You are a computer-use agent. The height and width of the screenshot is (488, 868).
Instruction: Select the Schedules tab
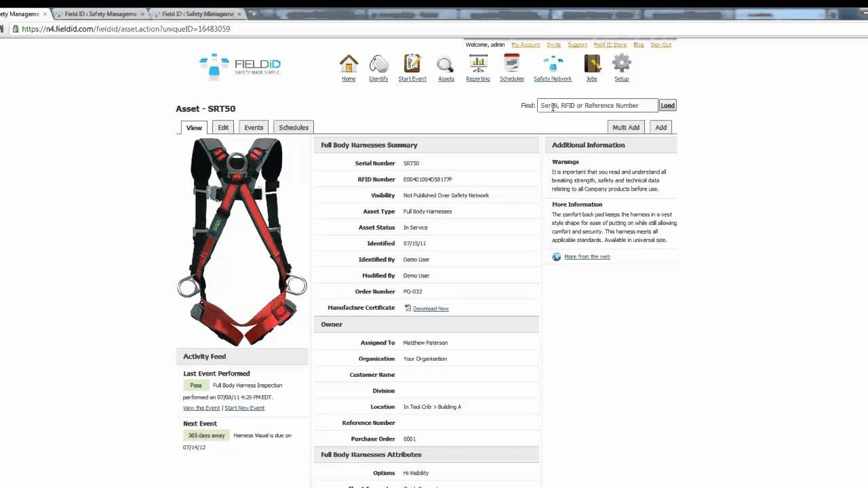(294, 127)
